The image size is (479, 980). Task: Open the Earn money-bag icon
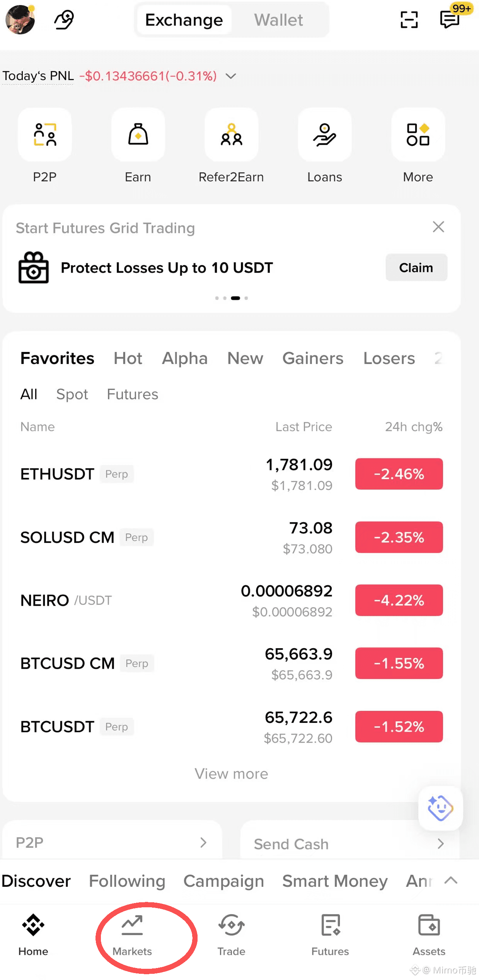pyautogui.click(x=138, y=135)
